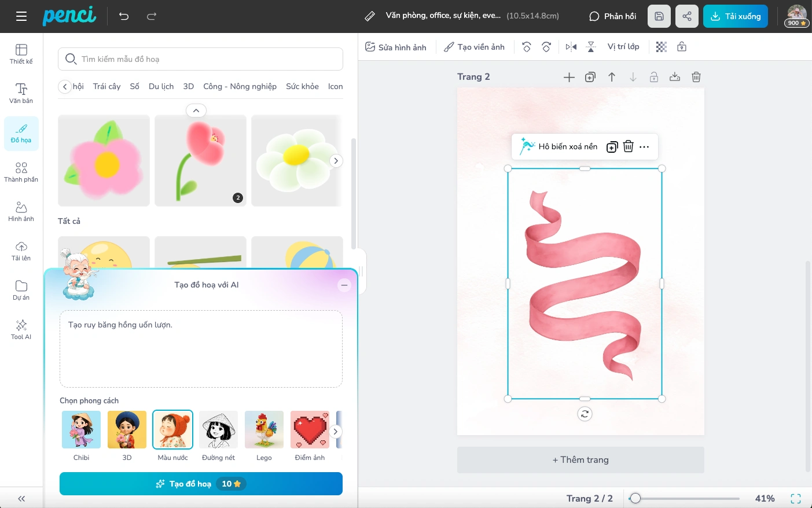Click the ruler resize design icon
The height and width of the screenshot is (508, 812).
(370, 16)
